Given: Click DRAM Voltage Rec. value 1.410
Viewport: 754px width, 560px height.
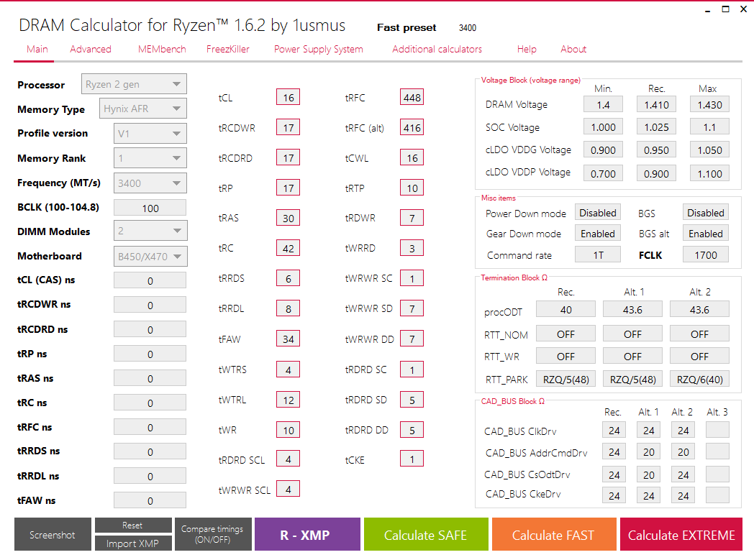Looking at the screenshot, I should [656, 104].
